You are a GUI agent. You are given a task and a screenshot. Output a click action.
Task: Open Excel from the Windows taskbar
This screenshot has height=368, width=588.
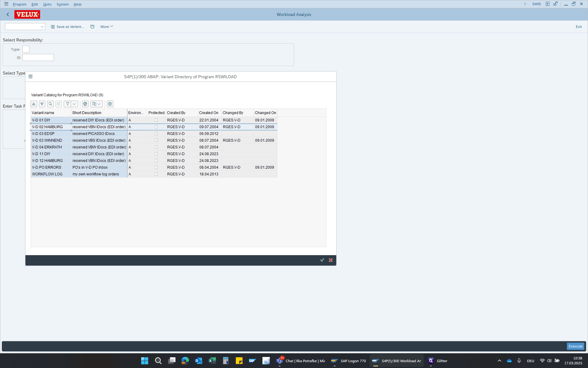212,361
